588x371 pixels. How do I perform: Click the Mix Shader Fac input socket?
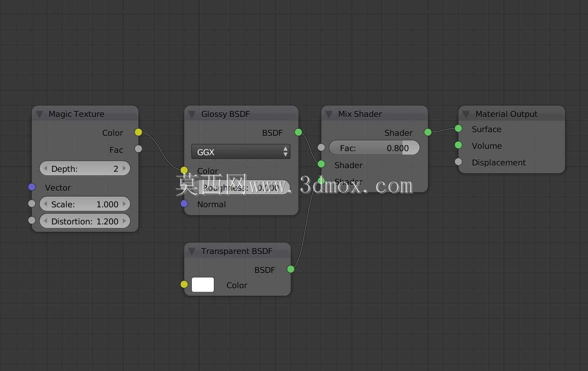tap(321, 148)
